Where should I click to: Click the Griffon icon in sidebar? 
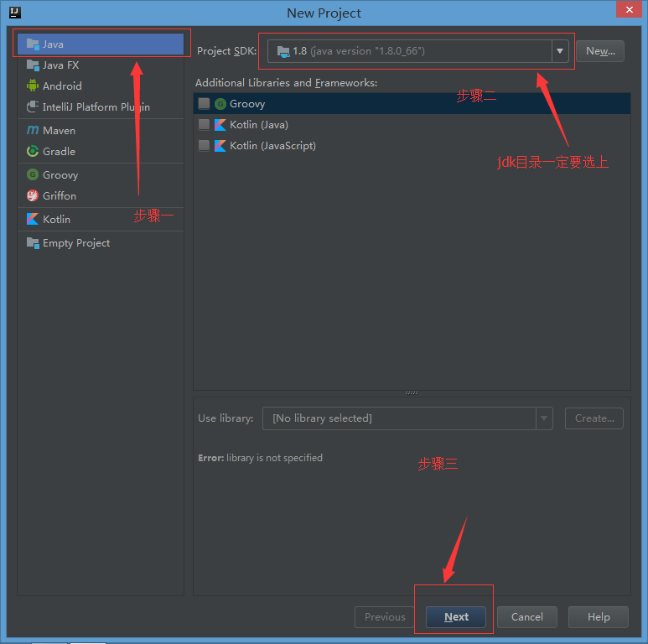[x=33, y=196]
